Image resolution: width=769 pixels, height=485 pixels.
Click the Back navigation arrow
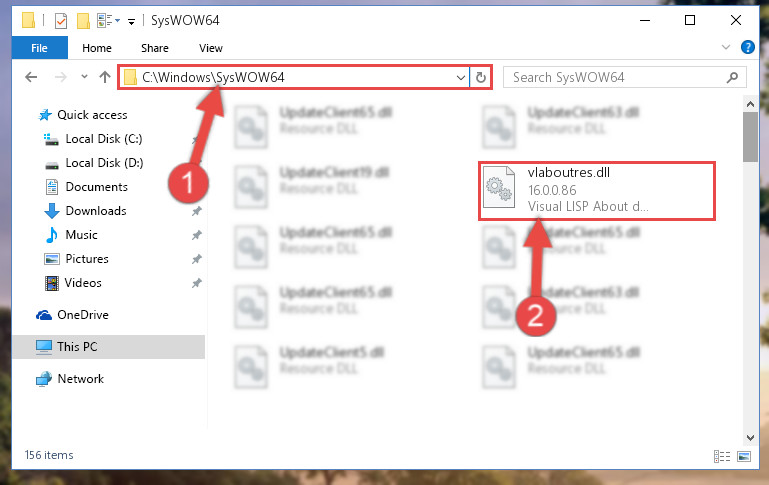[31, 77]
